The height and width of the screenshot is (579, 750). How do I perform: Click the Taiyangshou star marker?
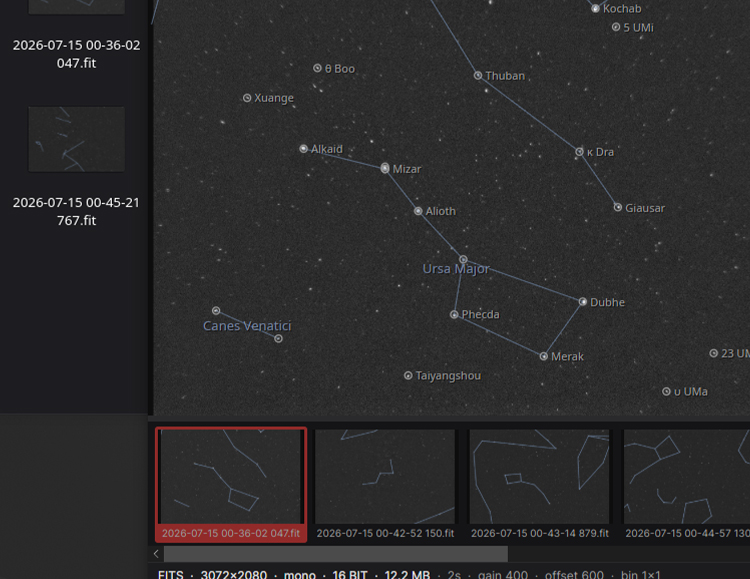[408, 376]
